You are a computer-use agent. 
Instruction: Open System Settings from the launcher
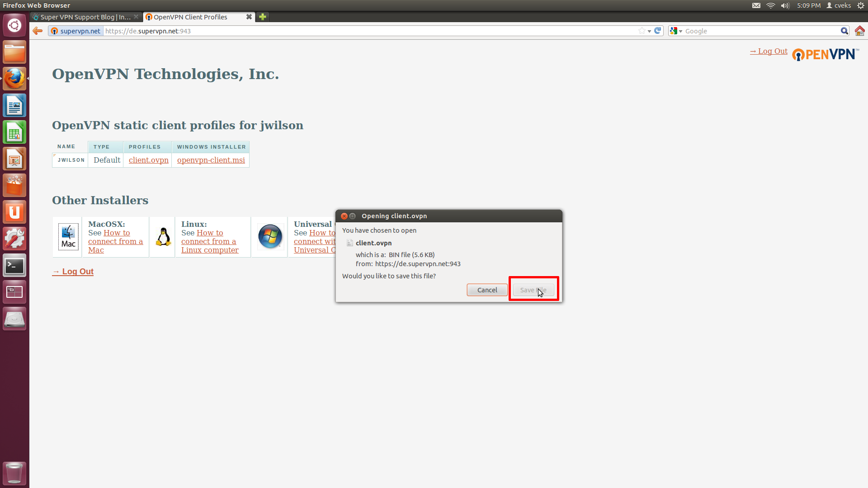click(x=14, y=239)
